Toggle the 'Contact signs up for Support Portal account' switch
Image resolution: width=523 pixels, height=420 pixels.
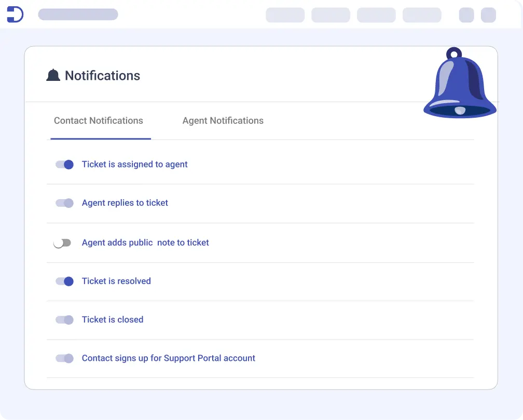pyautogui.click(x=64, y=358)
